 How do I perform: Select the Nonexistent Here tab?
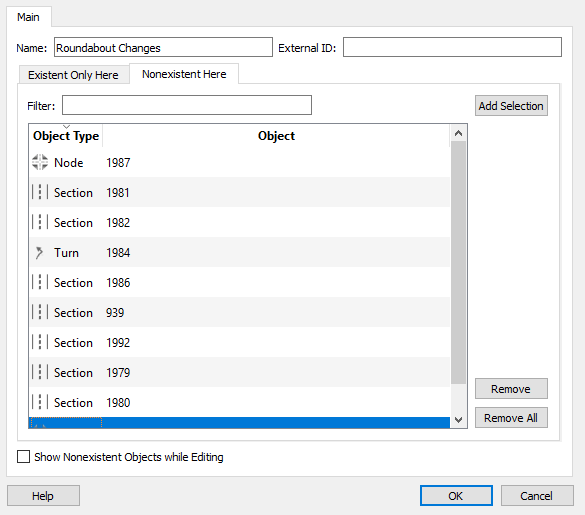pyautogui.click(x=184, y=74)
